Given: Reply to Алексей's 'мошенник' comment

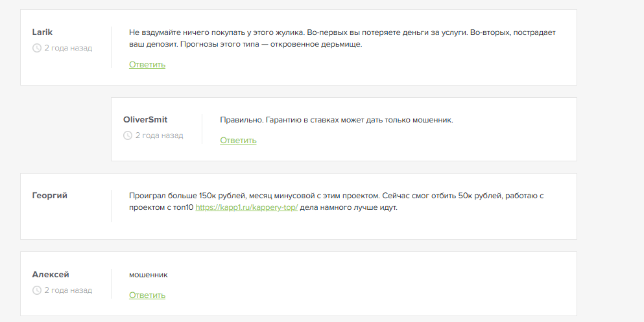Looking at the screenshot, I should pyautogui.click(x=147, y=295).
